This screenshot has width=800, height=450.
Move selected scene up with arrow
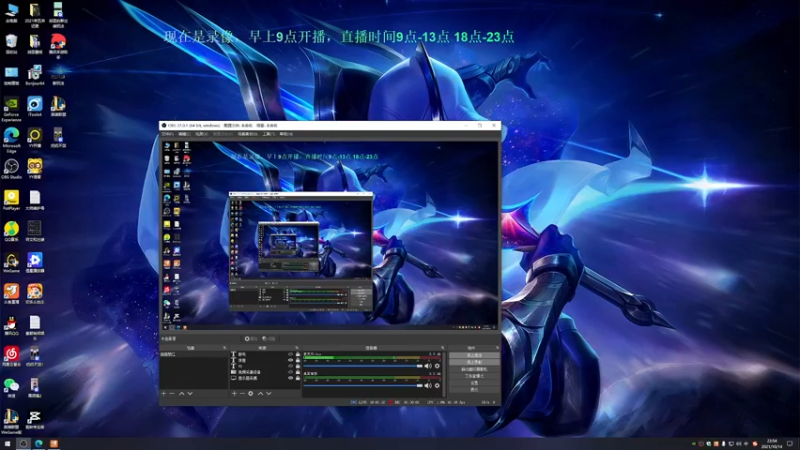tap(182, 393)
